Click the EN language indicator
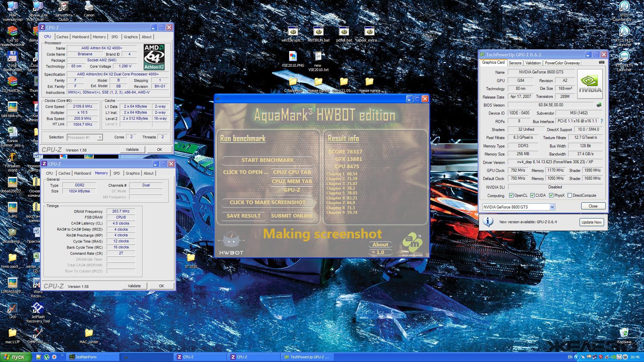 click(570, 357)
